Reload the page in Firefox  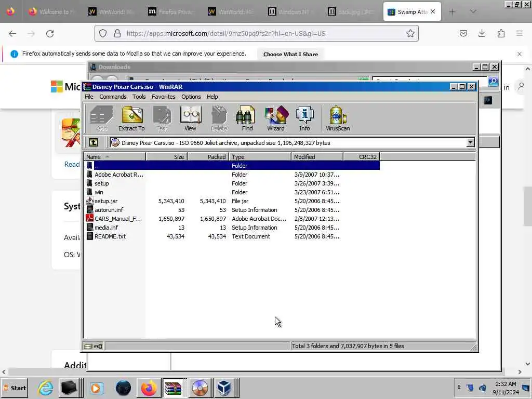(x=50, y=34)
